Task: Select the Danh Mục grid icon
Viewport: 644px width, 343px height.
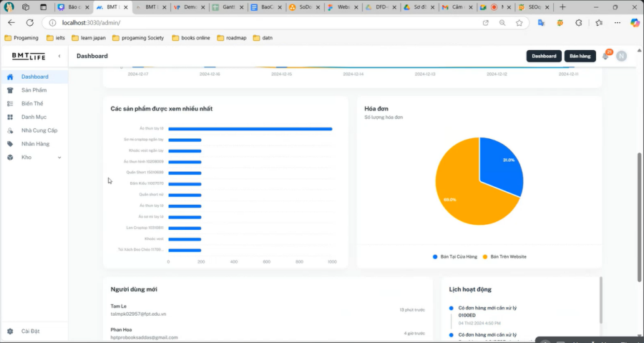Action: click(x=10, y=117)
